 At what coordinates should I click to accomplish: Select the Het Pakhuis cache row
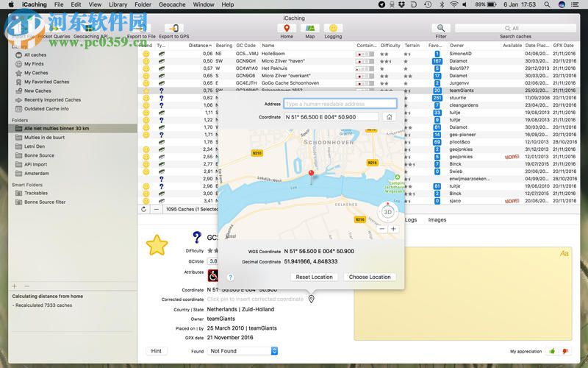click(x=359, y=68)
